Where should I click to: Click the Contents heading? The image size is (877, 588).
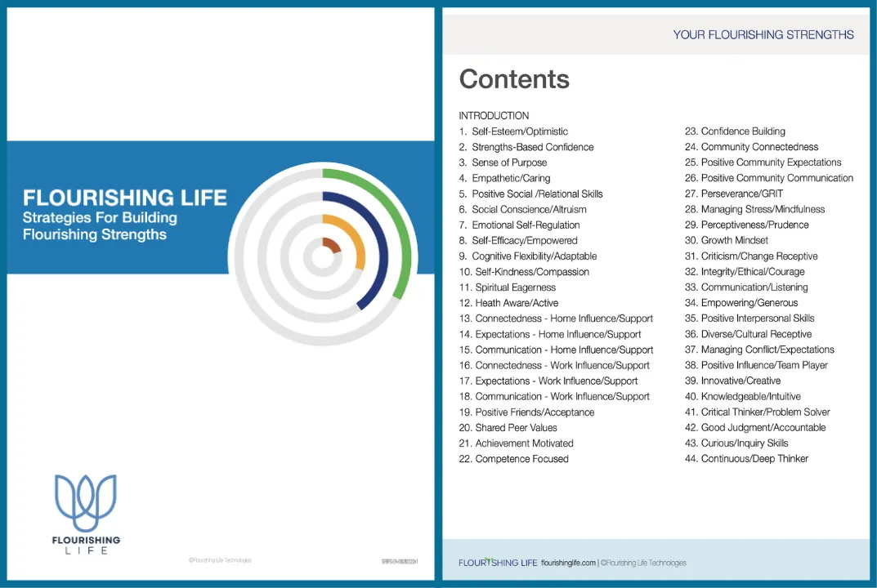514,79
